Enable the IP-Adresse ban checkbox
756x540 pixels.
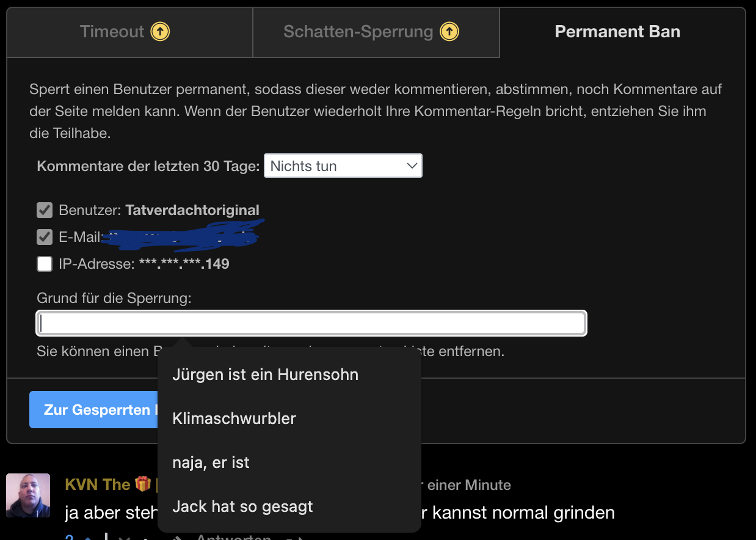[45, 264]
